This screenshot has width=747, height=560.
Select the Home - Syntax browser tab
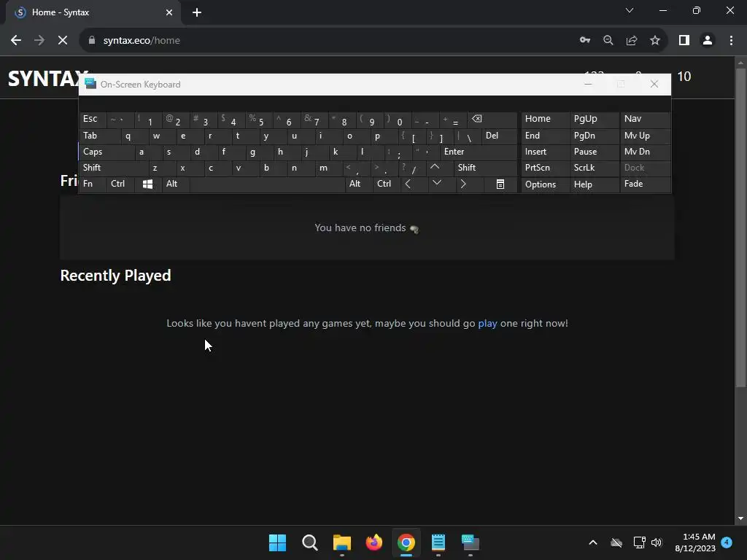pyautogui.click(x=93, y=12)
